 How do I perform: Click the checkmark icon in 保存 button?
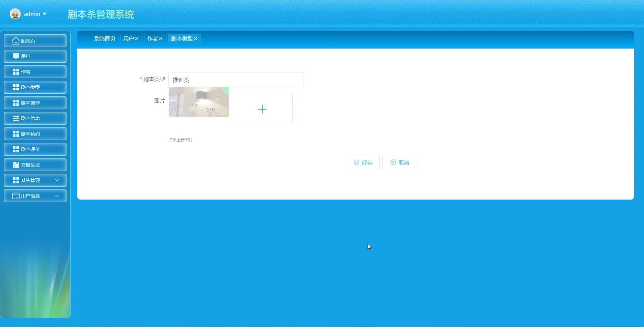pyautogui.click(x=356, y=162)
